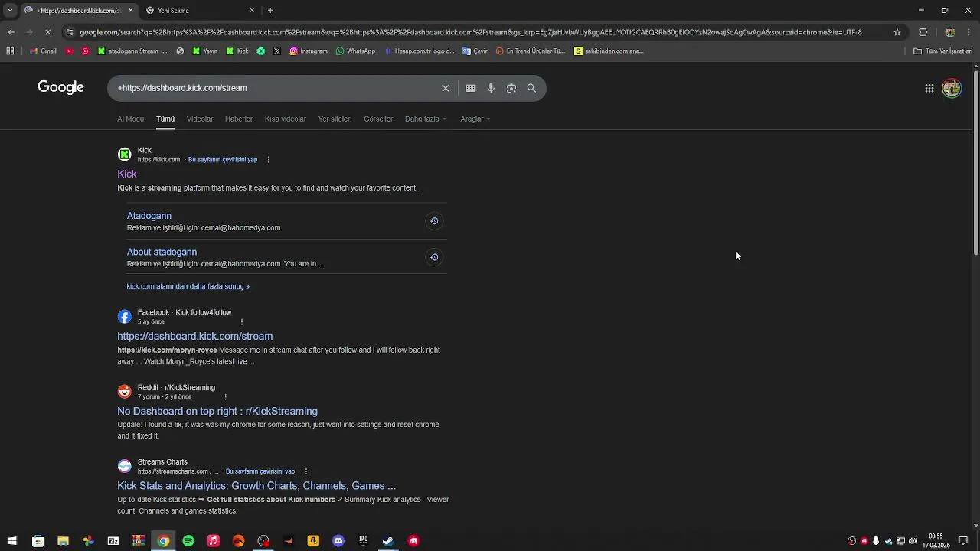The height and width of the screenshot is (551, 980).
Task: Select the Yer siteleri tab
Action: pos(335,119)
